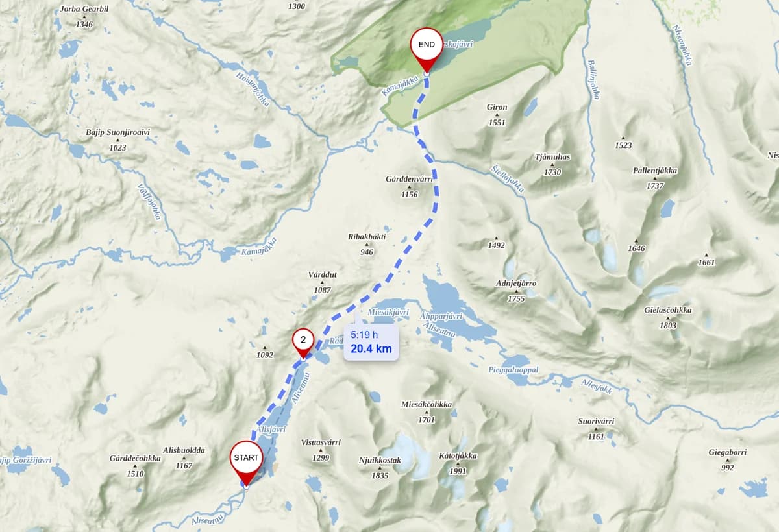Viewport: 779px width, 532px height.
Task: Click the START route marker pin
Action: pyautogui.click(x=246, y=461)
